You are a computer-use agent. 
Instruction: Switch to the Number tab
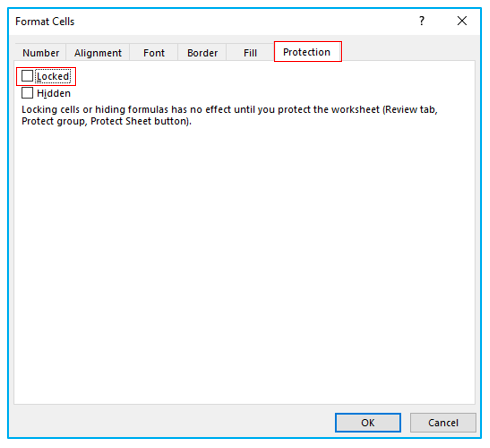[x=41, y=53]
